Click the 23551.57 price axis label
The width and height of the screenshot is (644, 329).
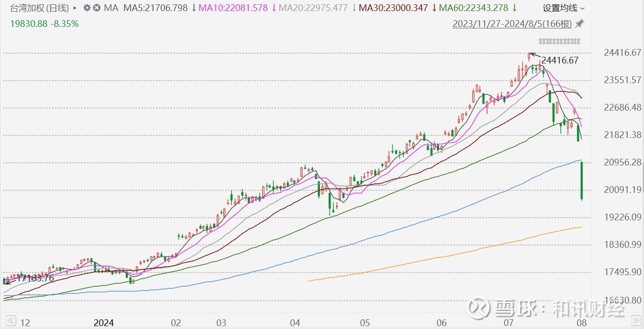tap(622, 80)
